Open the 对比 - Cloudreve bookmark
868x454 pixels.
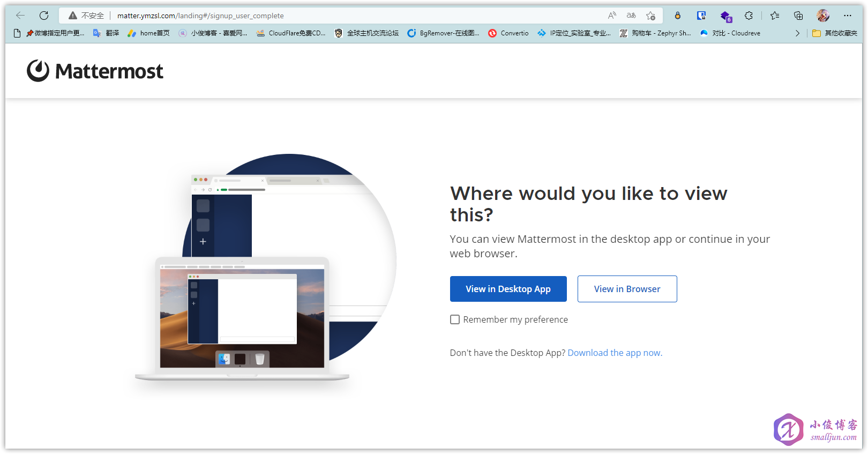coord(730,33)
